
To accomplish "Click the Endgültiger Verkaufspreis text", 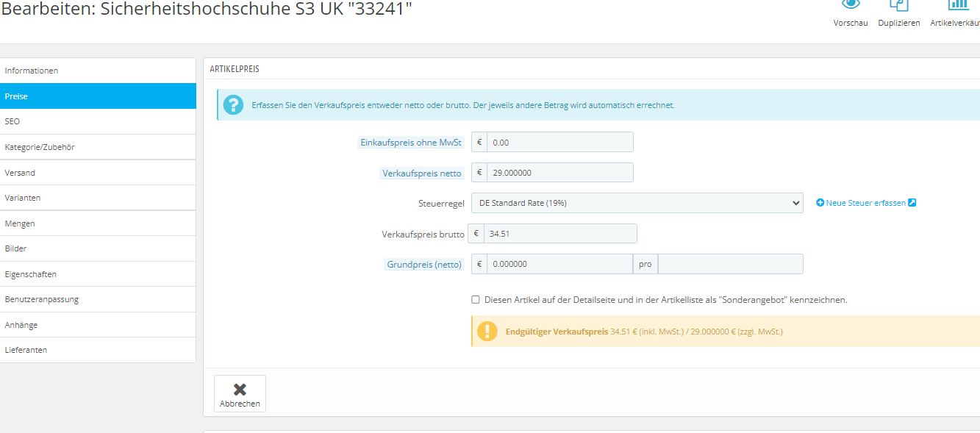I will coord(557,332).
